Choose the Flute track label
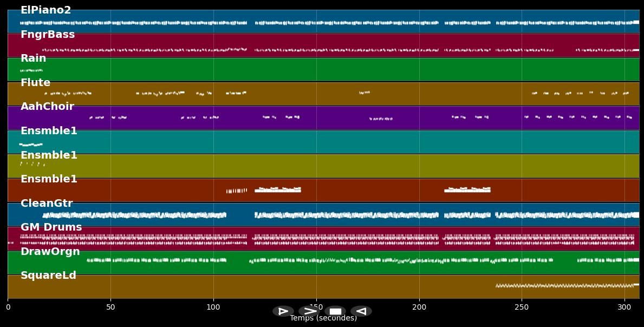644x327 pixels. [35, 83]
